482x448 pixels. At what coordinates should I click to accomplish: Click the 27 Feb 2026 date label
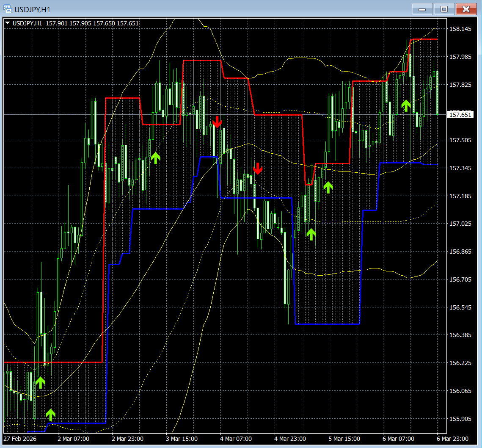(20, 439)
